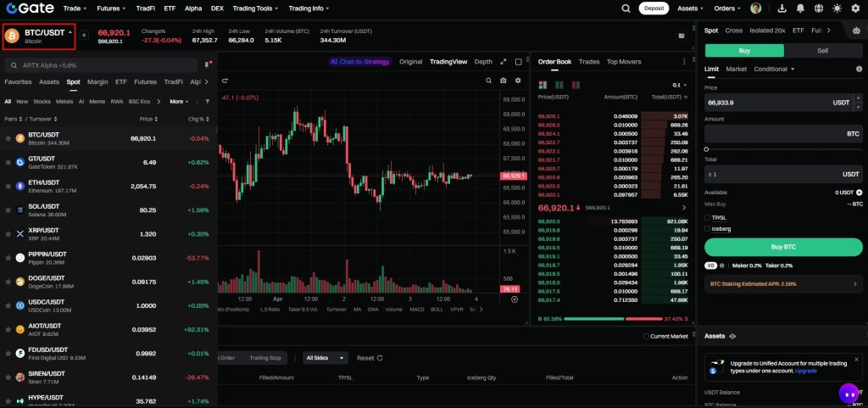Select the Margin tab in pairs list
This screenshot has height=408, width=868.
click(x=97, y=82)
